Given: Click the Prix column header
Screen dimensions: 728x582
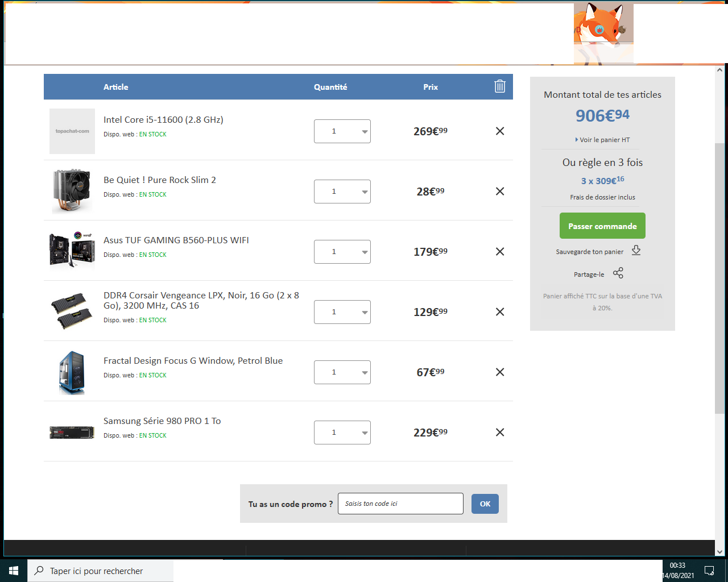Looking at the screenshot, I should point(431,87).
